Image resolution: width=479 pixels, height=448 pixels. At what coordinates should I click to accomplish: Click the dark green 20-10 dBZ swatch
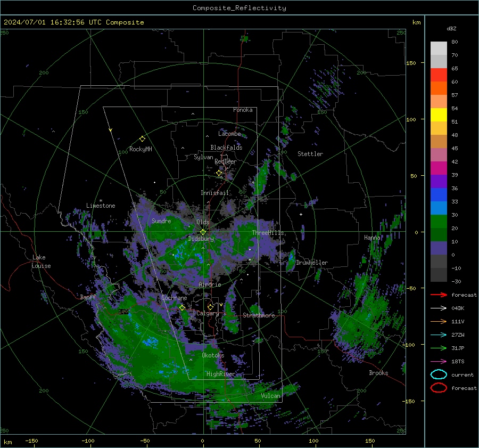click(x=439, y=234)
